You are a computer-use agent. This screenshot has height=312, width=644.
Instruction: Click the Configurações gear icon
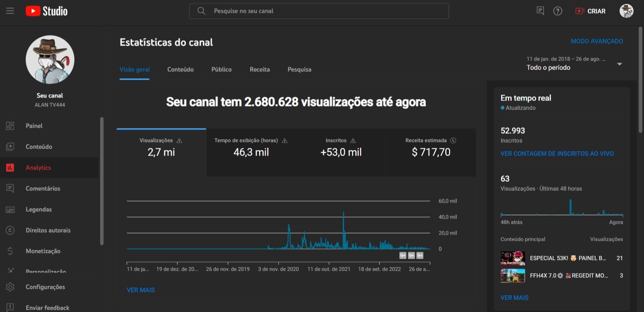[x=10, y=287]
